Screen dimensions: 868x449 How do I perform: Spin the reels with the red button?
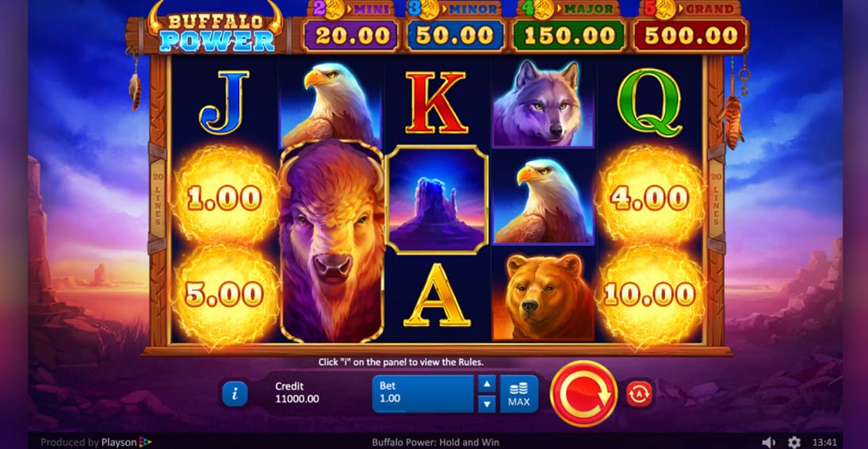[x=583, y=393]
